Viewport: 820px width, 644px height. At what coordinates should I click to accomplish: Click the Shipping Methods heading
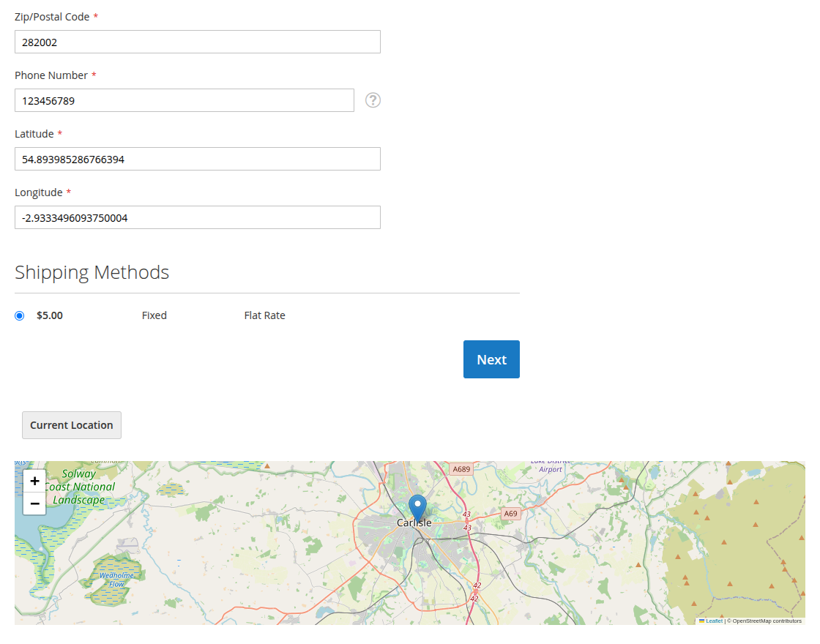tap(92, 272)
